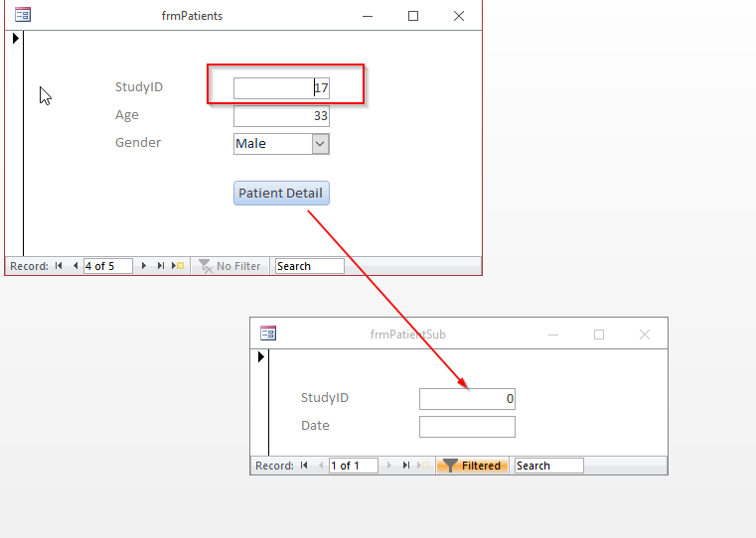Click the Date label in frmPatientSub
The image size is (756, 538).
click(x=315, y=425)
